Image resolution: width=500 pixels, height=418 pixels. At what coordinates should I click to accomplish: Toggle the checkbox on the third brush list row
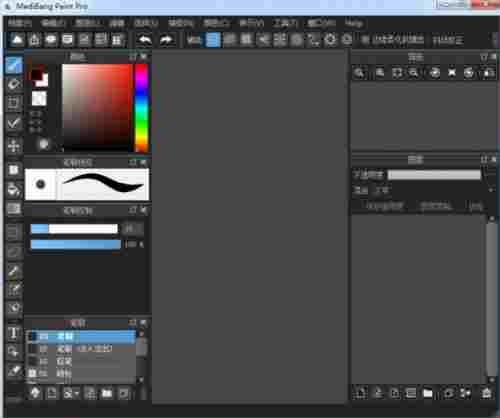(x=32, y=361)
